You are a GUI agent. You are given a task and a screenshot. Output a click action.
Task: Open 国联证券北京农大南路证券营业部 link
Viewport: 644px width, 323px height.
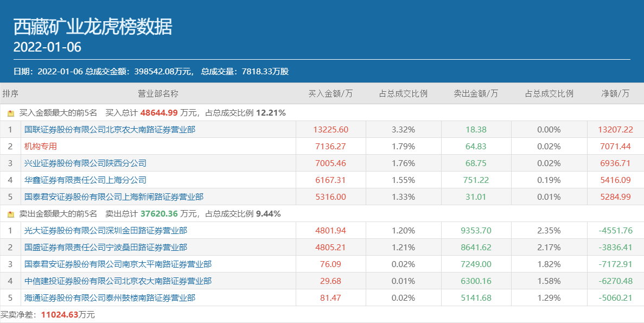tap(110, 130)
